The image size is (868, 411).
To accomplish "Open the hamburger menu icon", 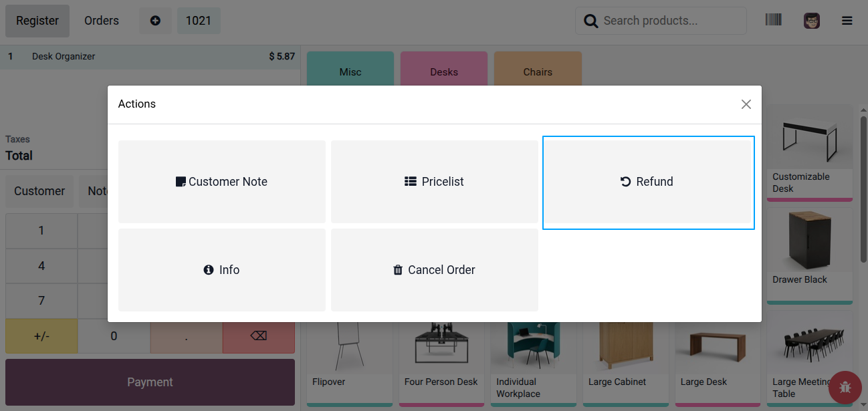I will (x=847, y=21).
